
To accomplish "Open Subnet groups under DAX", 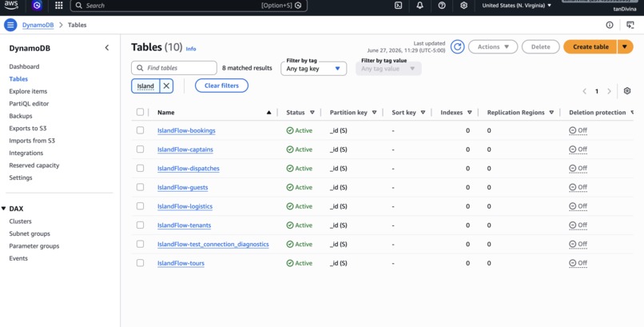I will (30, 233).
